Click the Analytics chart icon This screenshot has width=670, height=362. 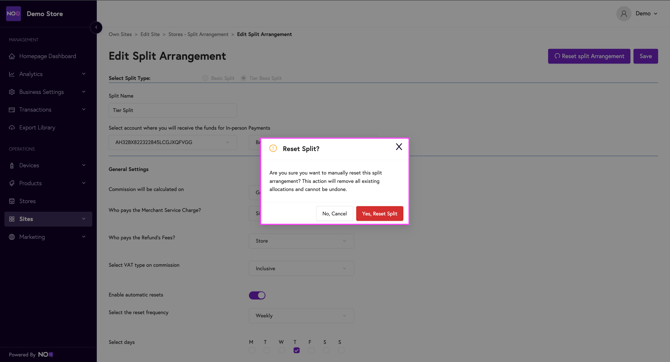[12, 74]
